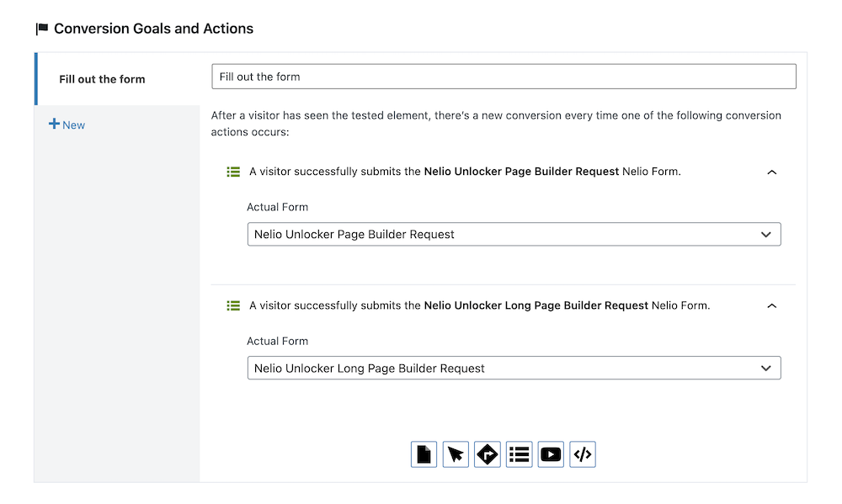This screenshot has width=842, height=504.
Task: Add a custom code conversion action
Action: point(582,454)
